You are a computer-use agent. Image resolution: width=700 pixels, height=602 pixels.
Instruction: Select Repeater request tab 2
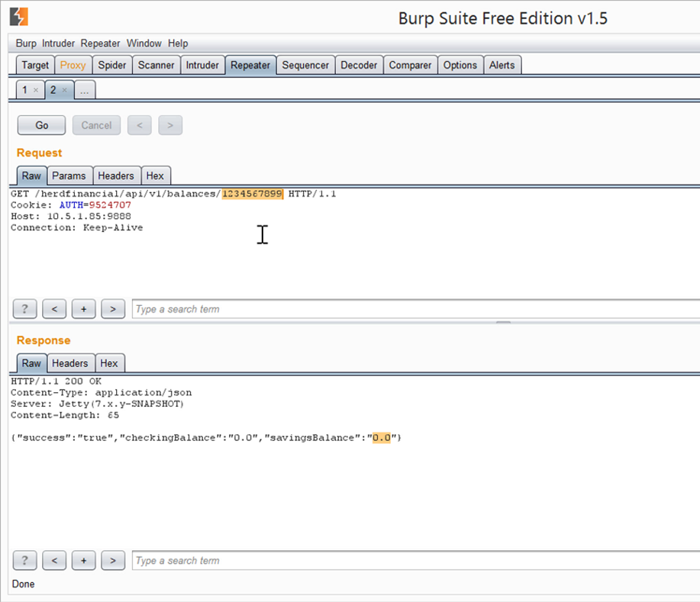[53, 90]
